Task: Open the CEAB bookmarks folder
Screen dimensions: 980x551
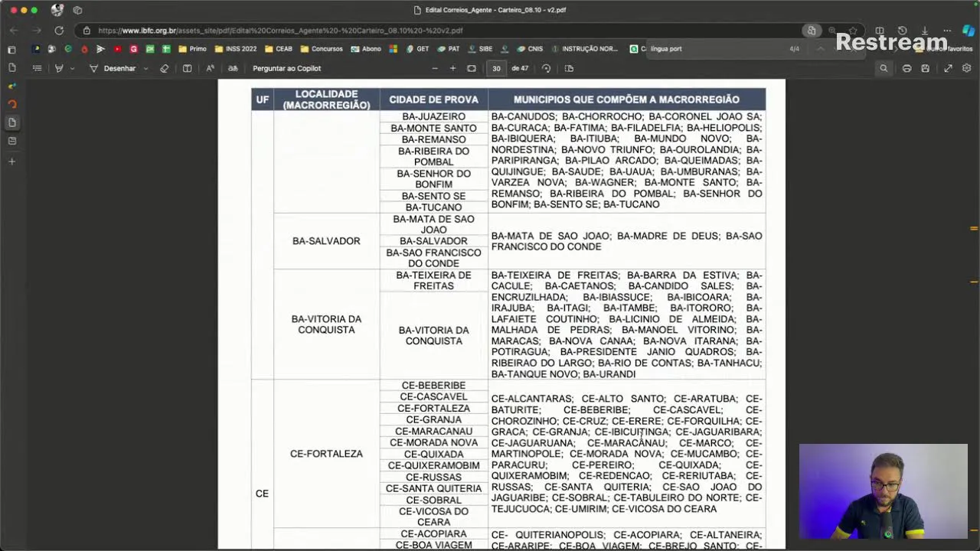Action: point(279,49)
